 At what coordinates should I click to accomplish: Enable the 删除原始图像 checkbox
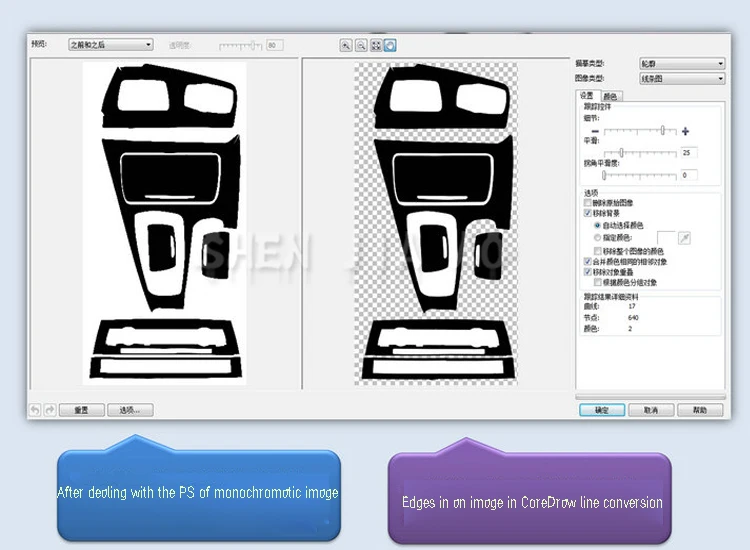click(588, 203)
